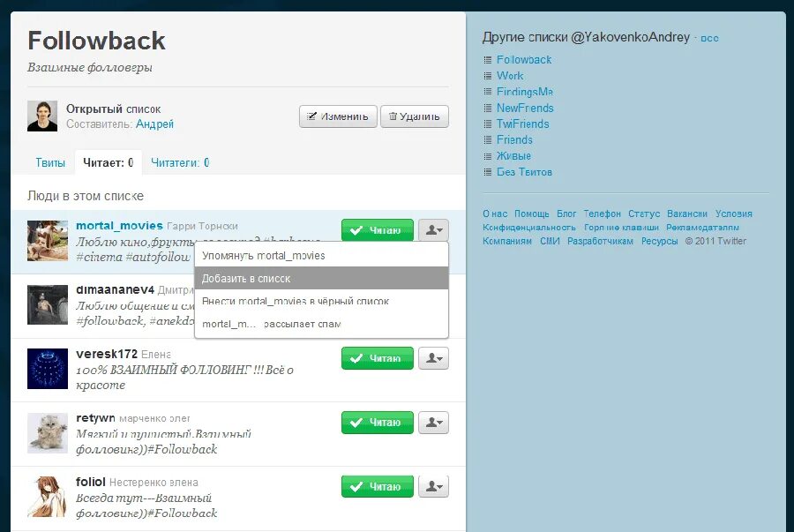The width and height of the screenshot is (794, 532).
Task: Click the все link next to Другие списки
Action: (709, 38)
